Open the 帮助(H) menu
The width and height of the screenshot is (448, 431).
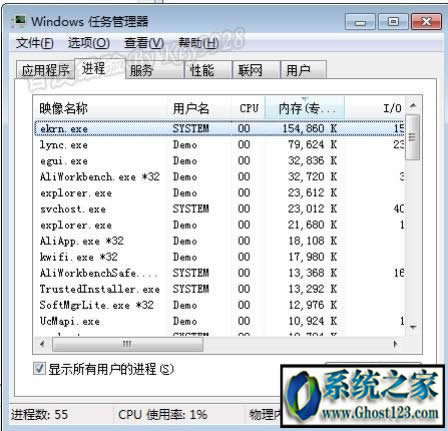tap(198, 43)
